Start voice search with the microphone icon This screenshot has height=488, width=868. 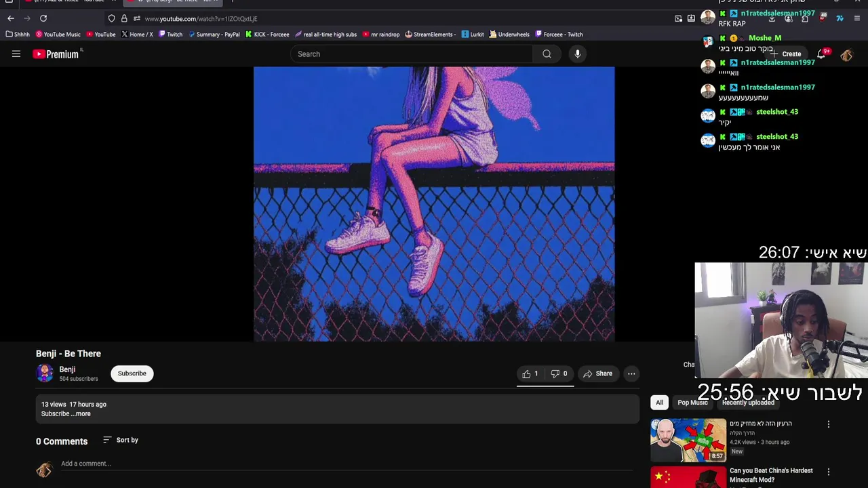coord(578,54)
